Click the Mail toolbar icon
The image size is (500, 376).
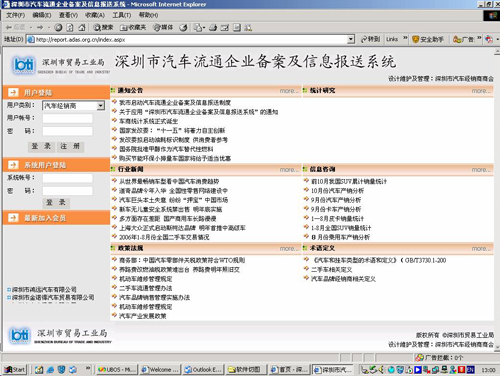tap(199, 27)
